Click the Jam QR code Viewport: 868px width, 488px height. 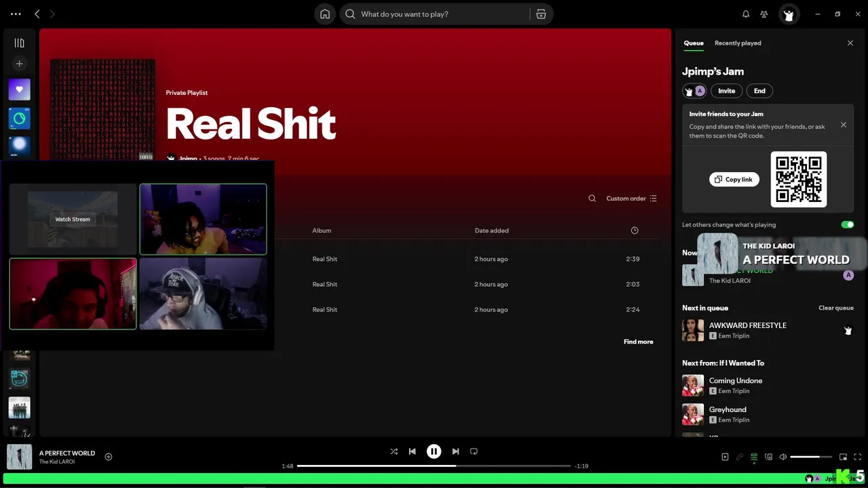(799, 179)
